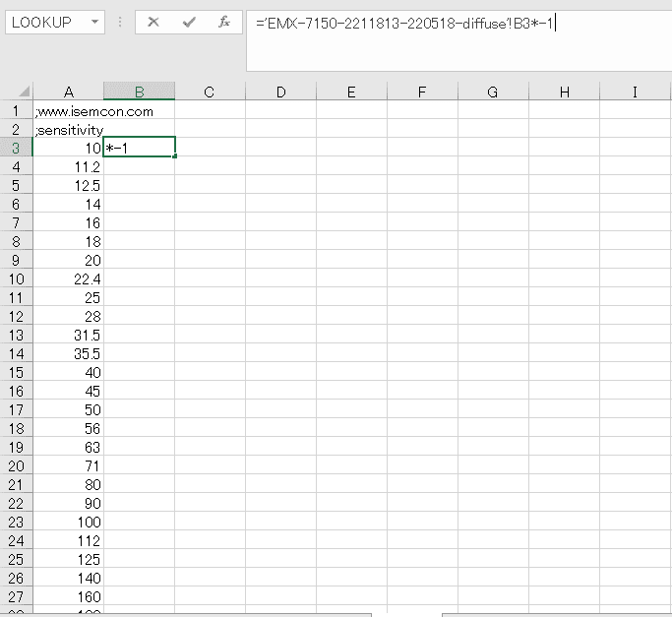Click cell containing 35.5
Viewport: 672px width, 617px height.
tap(68, 353)
